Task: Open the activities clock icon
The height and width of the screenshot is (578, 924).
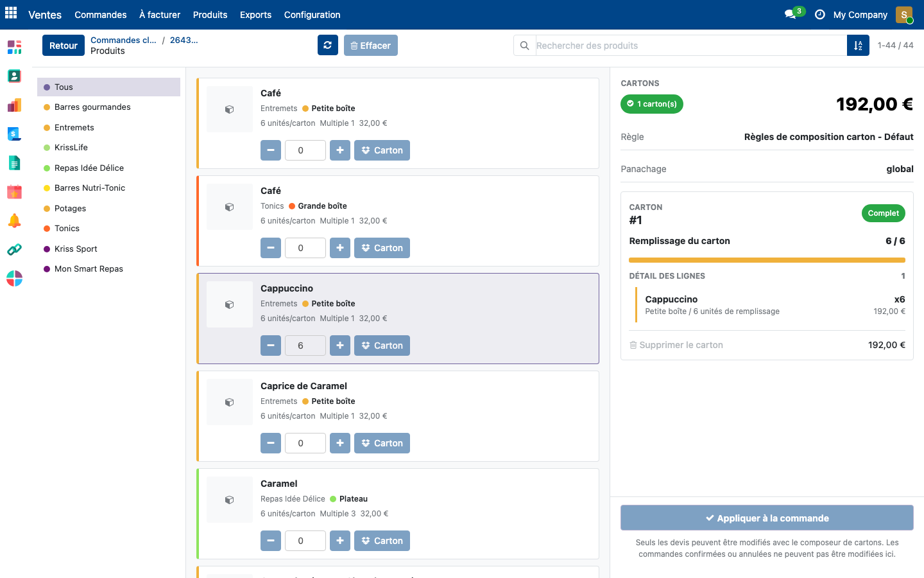Action: point(819,14)
